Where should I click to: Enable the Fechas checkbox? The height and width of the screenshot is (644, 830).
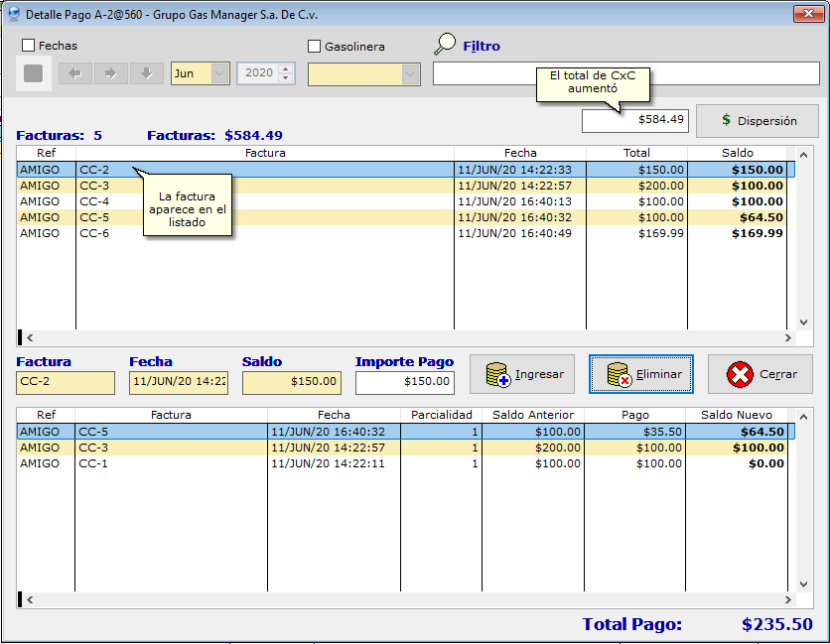pyautogui.click(x=29, y=46)
